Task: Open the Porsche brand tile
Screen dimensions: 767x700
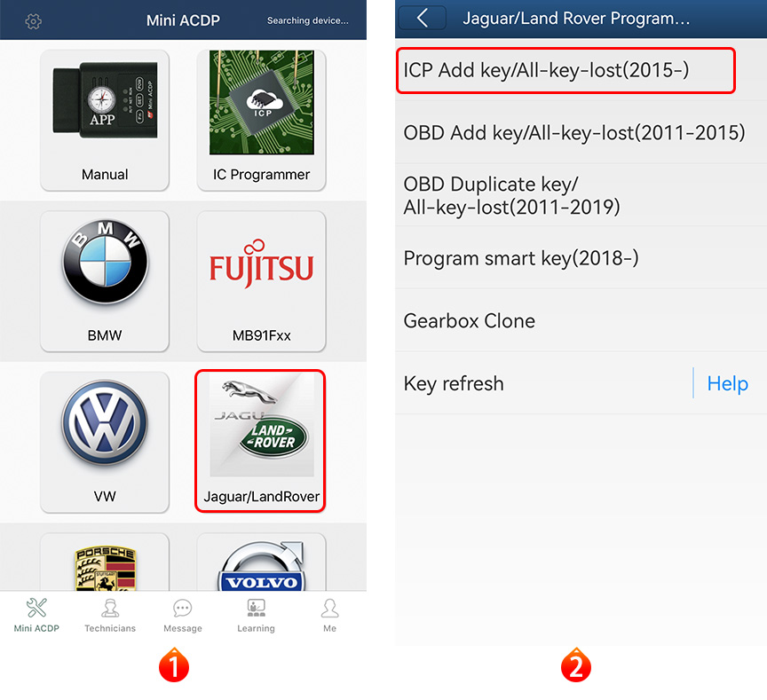Action: click(105, 564)
